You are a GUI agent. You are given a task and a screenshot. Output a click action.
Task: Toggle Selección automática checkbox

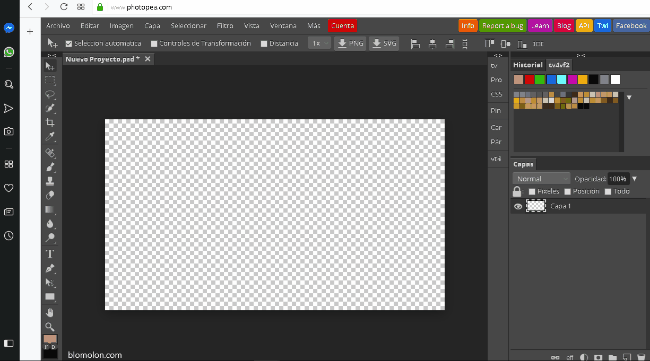[69, 44]
